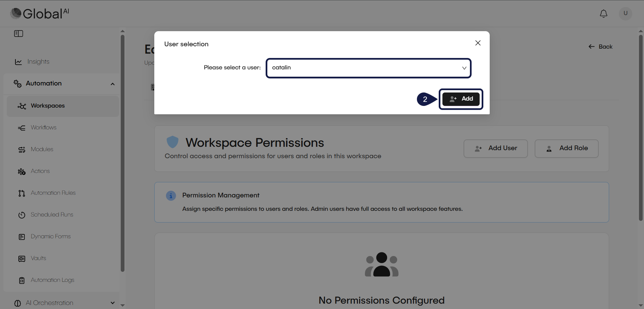The image size is (644, 309).
Task: Click the notifications bell icon
Action: click(x=604, y=14)
